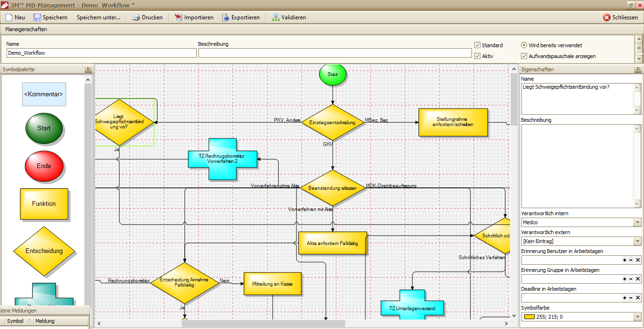
Task: Sort by Symbol column header
Action: [15, 321]
